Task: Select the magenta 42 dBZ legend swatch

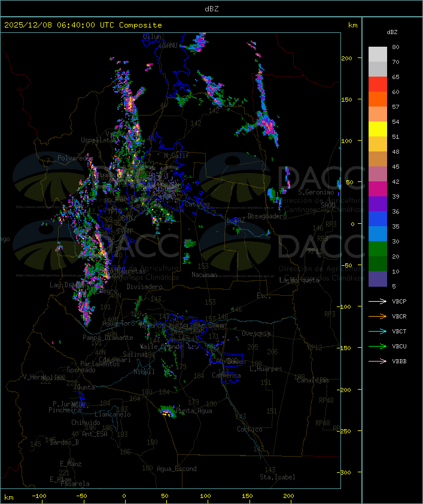Action: tap(378, 189)
